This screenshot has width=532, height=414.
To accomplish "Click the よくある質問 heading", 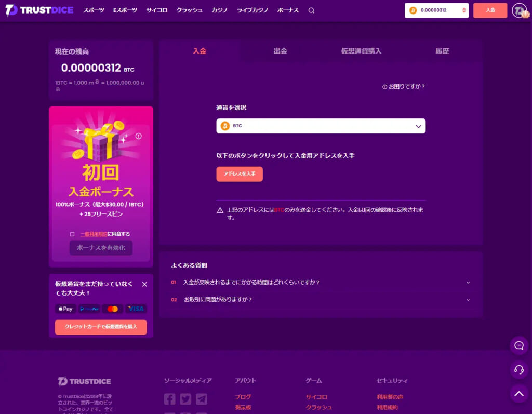I will tap(189, 265).
